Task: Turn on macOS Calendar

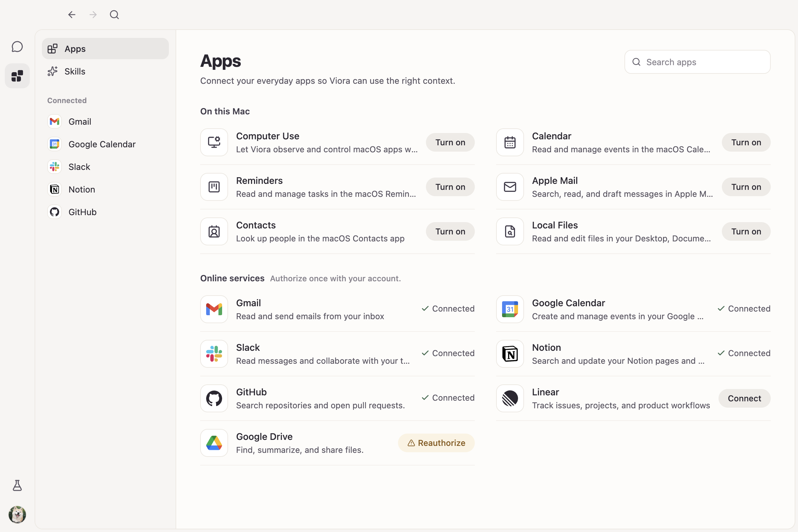Action: point(746,142)
